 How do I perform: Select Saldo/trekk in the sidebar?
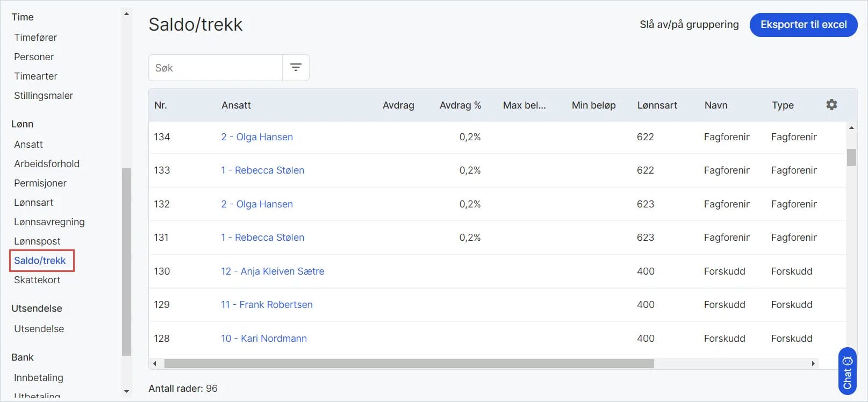click(x=40, y=261)
